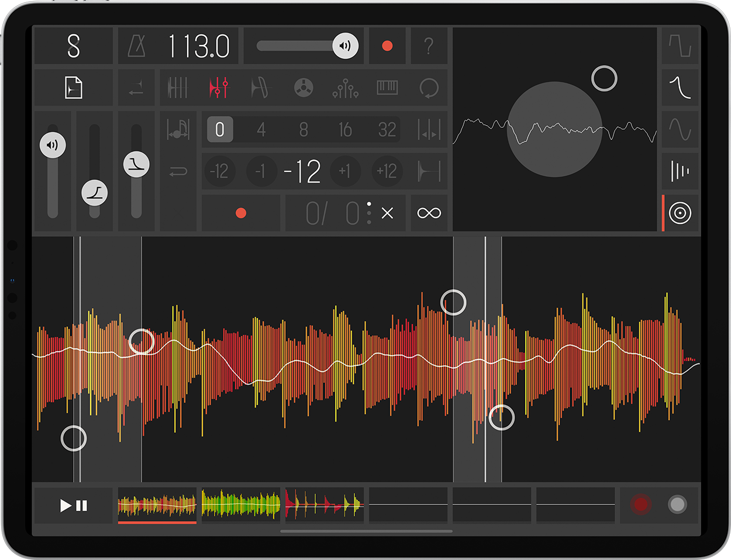
Task: Toggle infinite loop playback
Action: tap(429, 213)
